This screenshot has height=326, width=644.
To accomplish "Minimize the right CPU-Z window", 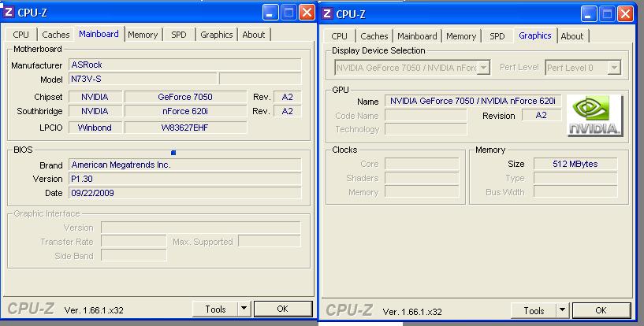I will (x=589, y=14).
